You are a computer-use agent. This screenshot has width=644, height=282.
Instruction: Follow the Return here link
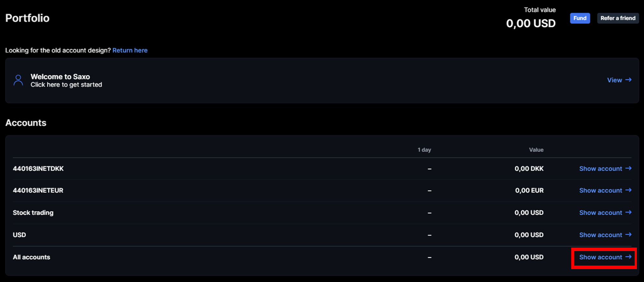(130, 51)
